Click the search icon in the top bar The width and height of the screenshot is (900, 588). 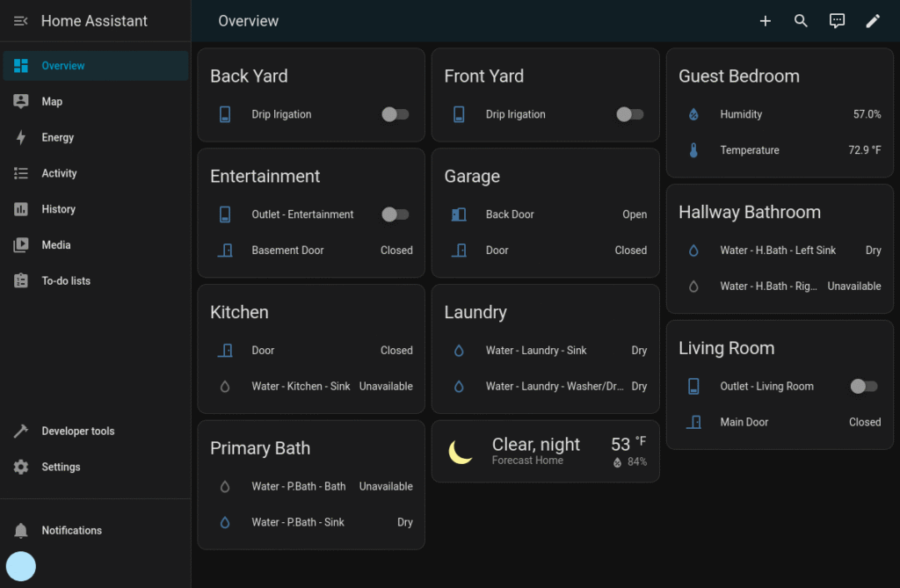[x=801, y=20]
